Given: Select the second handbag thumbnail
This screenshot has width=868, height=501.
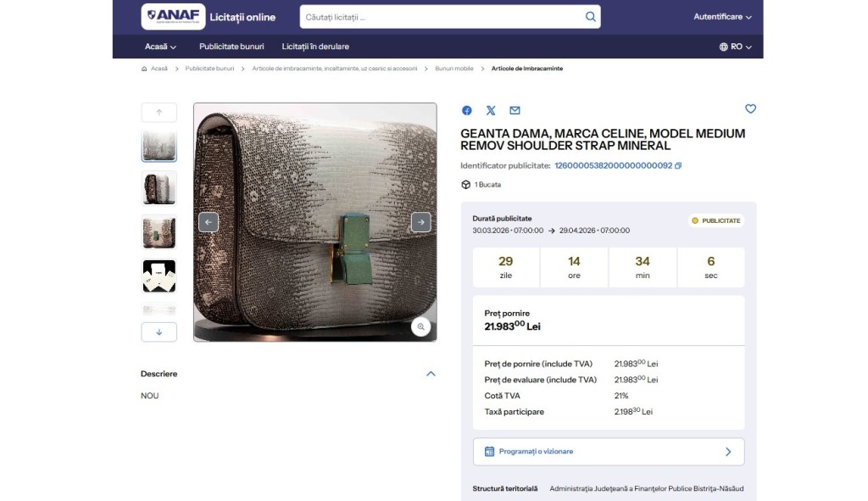Looking at the screenshot, I should pyautogui.click(x=159, y=188).
